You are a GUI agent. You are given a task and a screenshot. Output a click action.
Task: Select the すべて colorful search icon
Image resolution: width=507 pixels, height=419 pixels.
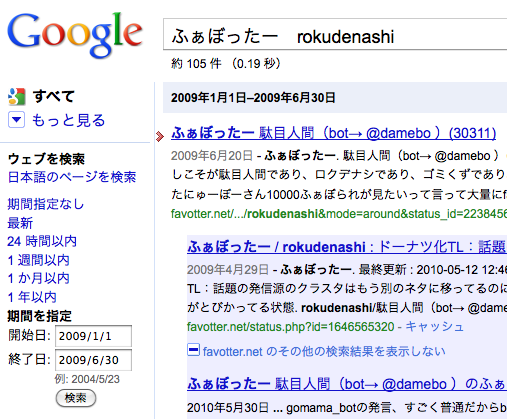(x=17, y=97)
